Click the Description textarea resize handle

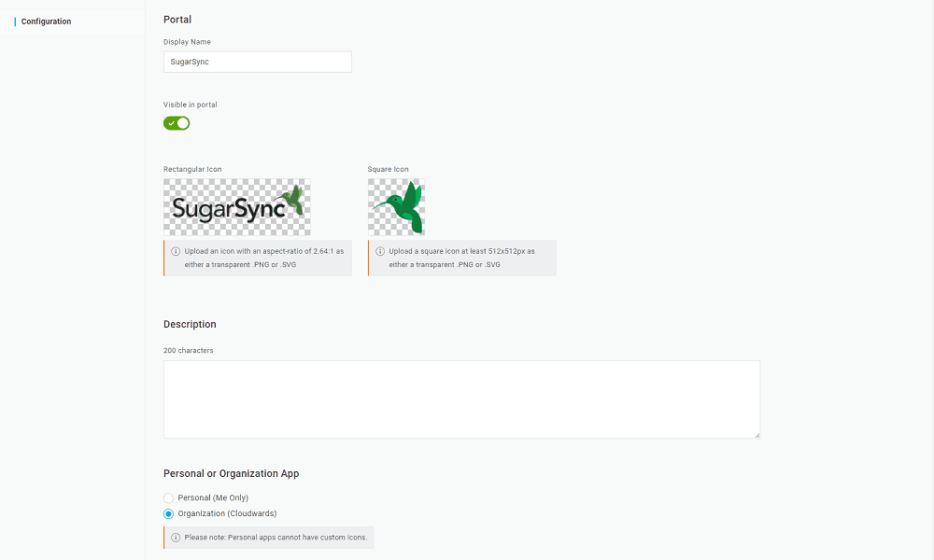click(757, 436)
